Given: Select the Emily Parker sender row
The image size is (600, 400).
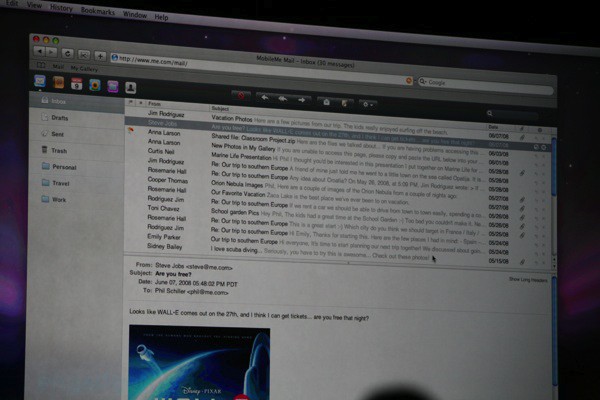Looking at the screenshot, I should coord(164,237).
